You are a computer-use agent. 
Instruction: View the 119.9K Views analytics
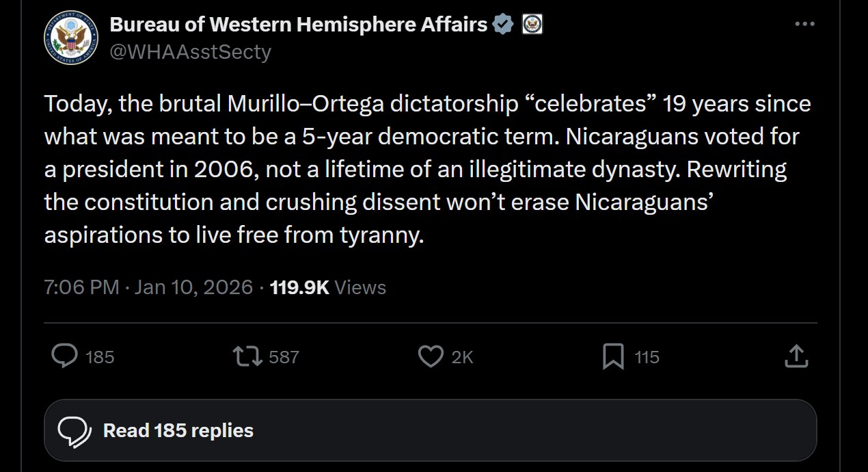click(x=328, y=287)
